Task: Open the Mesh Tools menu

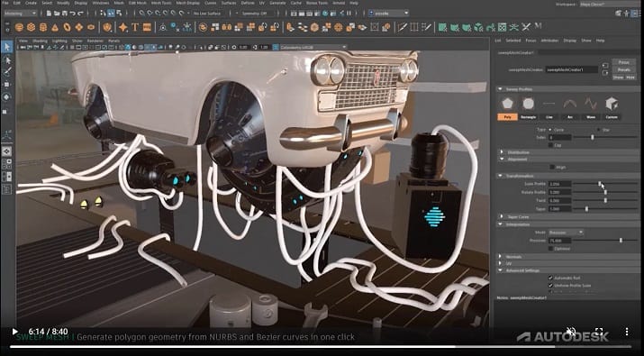Action: pyautogui.click(x=161, y=3)
